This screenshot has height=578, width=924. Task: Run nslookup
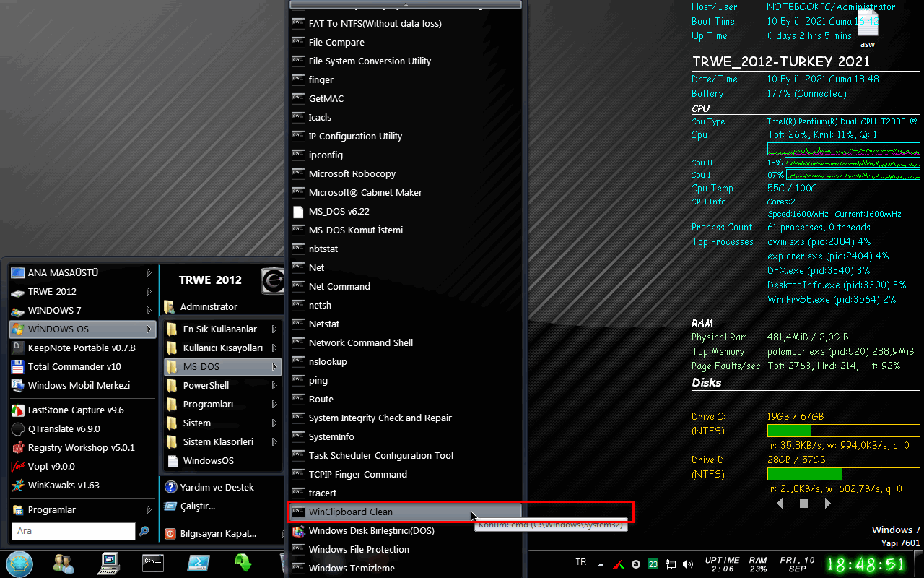[x=405, y=361]
